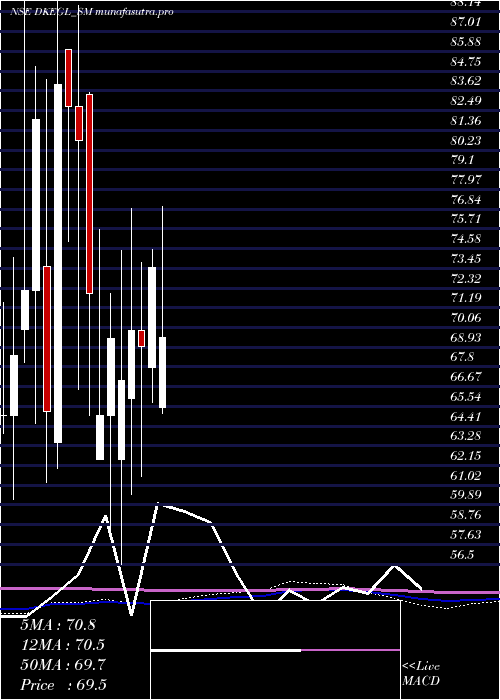Click the 63.28 price axis label

click(466, 436)
